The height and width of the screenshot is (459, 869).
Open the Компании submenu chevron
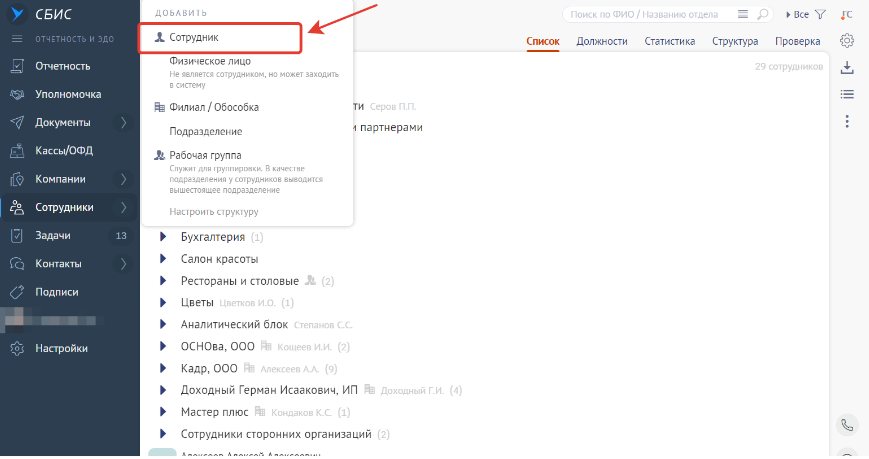click(x=124, y=179)
